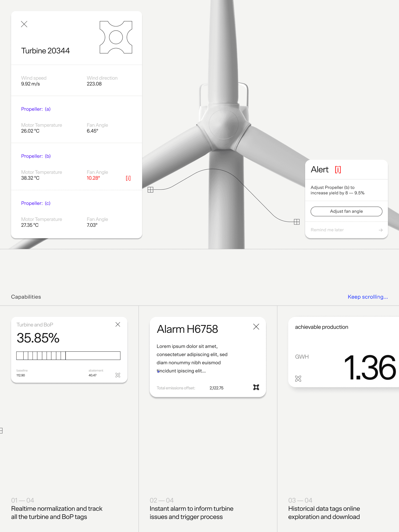The image size is (399, 532).
Task: Click the Capabilities section heading
Action: 26,297
